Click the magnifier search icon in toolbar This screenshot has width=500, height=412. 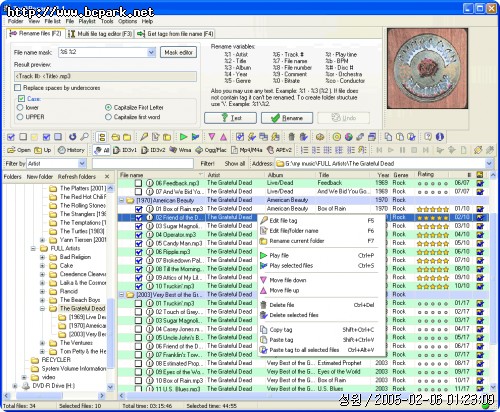[x=85, y=137]
